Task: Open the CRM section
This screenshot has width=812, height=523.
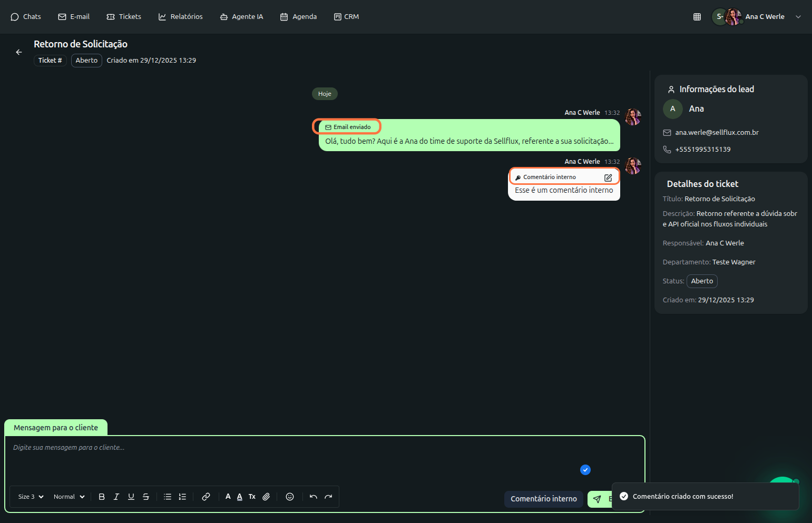Action: pyautogui.click(x=346, y=17)
